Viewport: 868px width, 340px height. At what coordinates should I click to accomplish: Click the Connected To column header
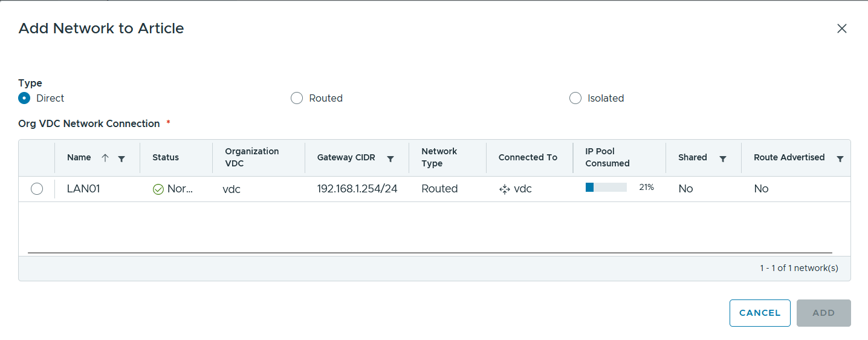[528, 157]
